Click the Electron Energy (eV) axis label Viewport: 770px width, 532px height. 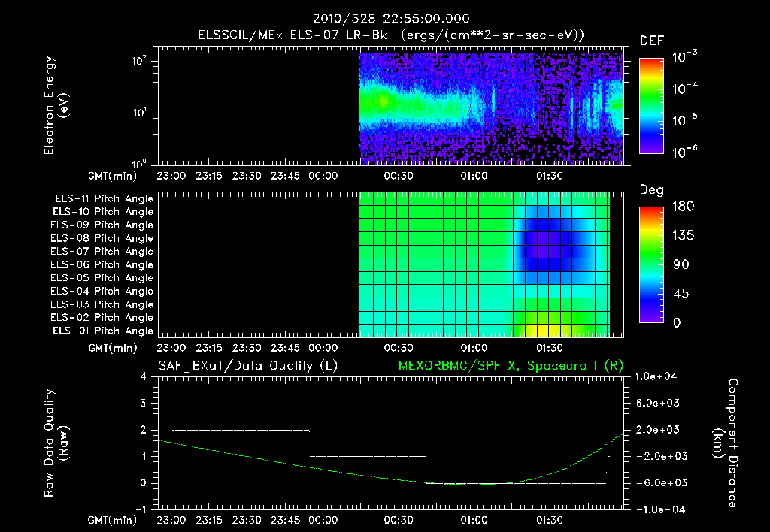click(x=56, y=105)
